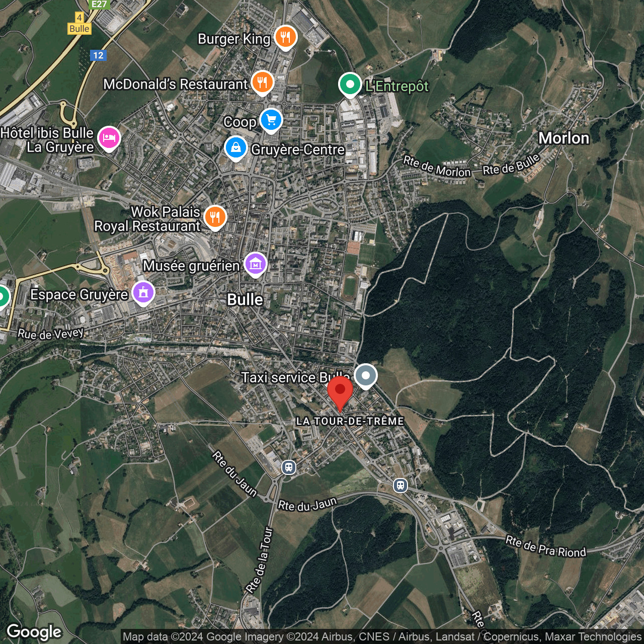The image size is (644, 644).
Task: Click the route 12 highway badge
Action: [x=99, y=55]
